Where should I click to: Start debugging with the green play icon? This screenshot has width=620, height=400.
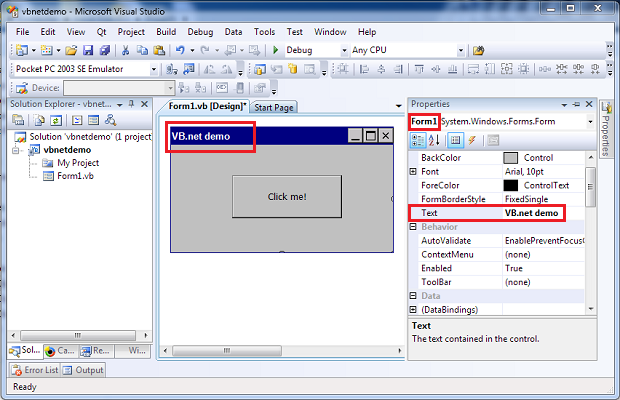tap(276, 50)
